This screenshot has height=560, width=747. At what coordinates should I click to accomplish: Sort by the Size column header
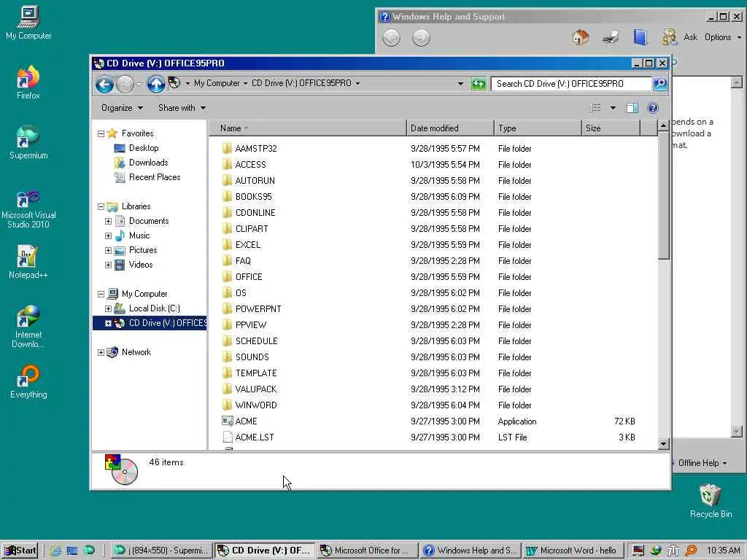point(611,128)
